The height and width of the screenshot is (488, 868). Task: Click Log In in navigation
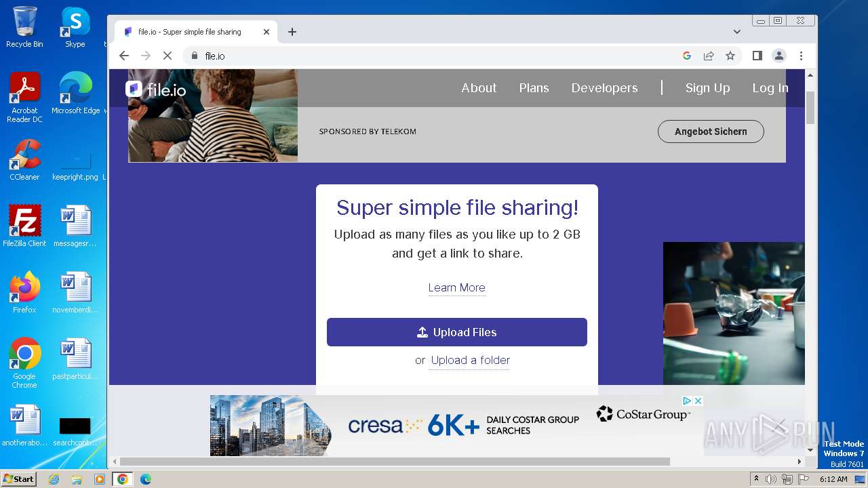pyautogui.click(x=770, y=88)
